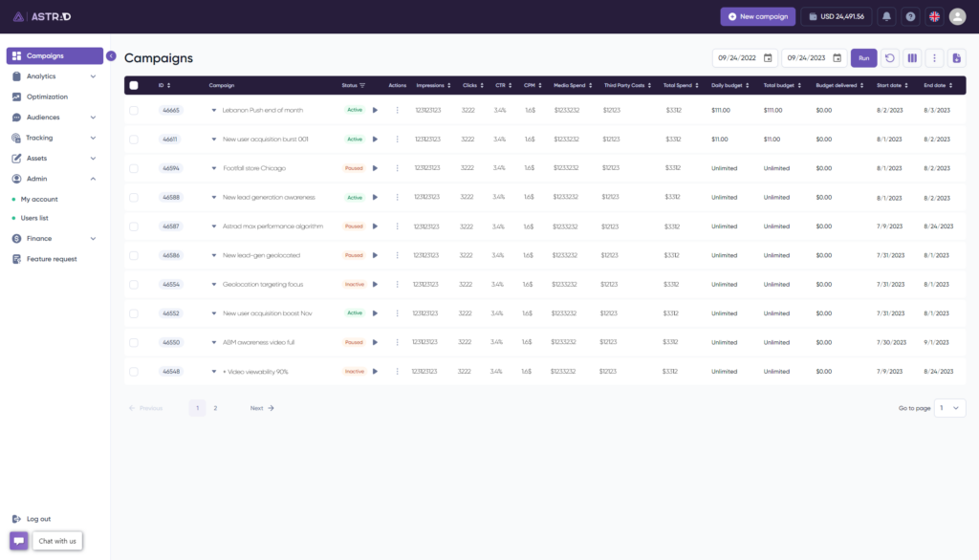Click the help question mark icon
This screenshot has width=979, height=560.
click(912, 16)
